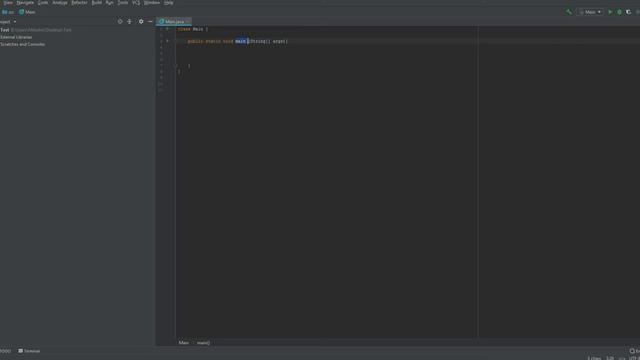640x360 pixels.
Task: Click the Main class breadcrumb in navigation bar
Action: coord(27,12)
